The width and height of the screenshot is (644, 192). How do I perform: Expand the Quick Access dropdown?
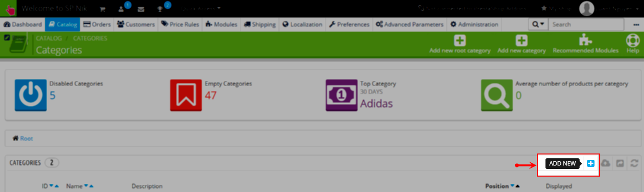(x=201, y=9)
